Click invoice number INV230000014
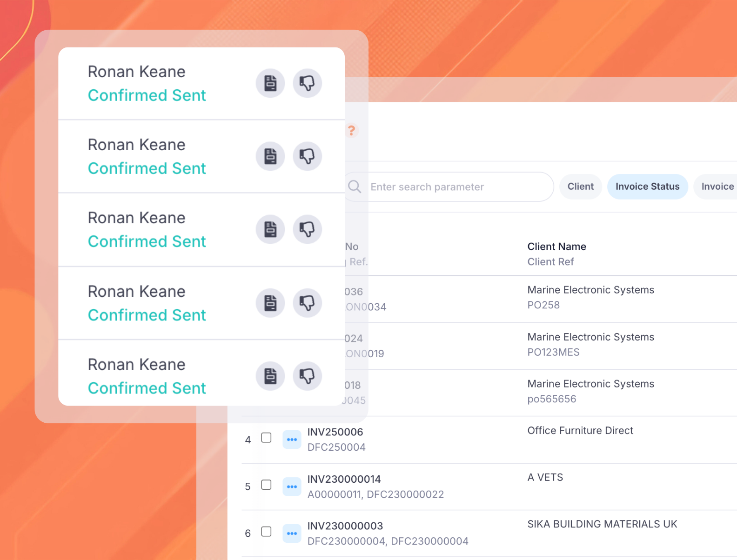This screenshot has width=737, height=560. [344, 479]
